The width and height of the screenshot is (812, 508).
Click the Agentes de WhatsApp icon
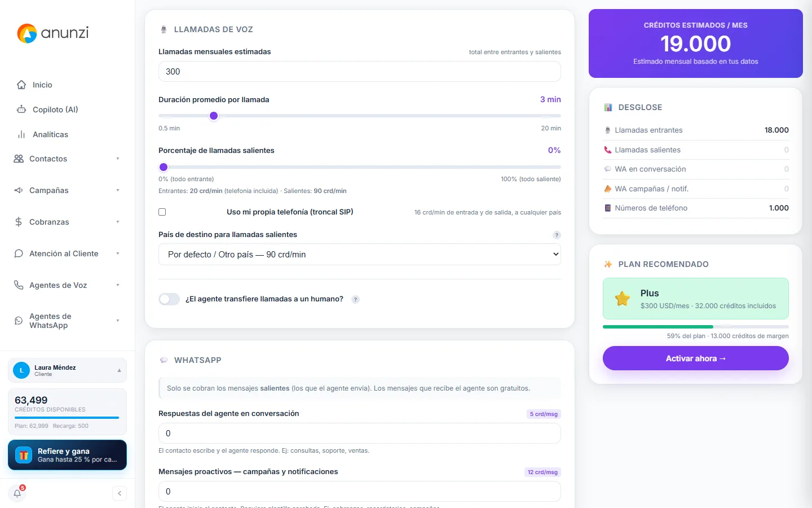point(19,321)
